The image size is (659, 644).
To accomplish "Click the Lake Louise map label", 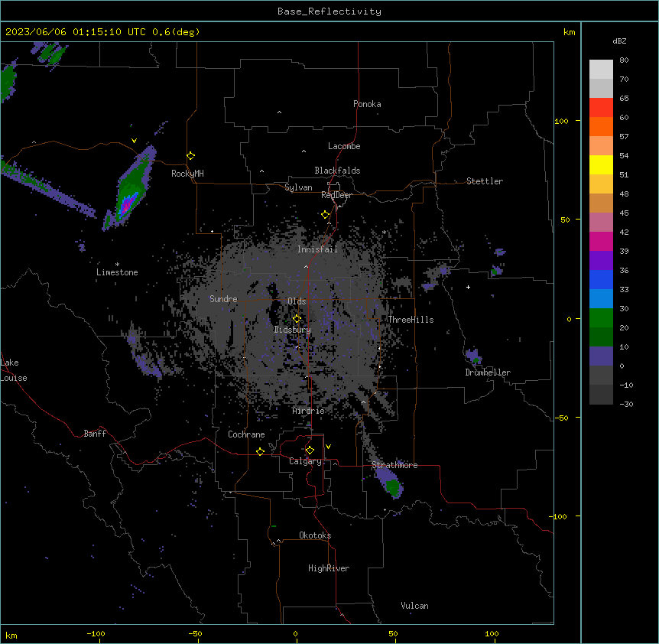I will 14,370.
